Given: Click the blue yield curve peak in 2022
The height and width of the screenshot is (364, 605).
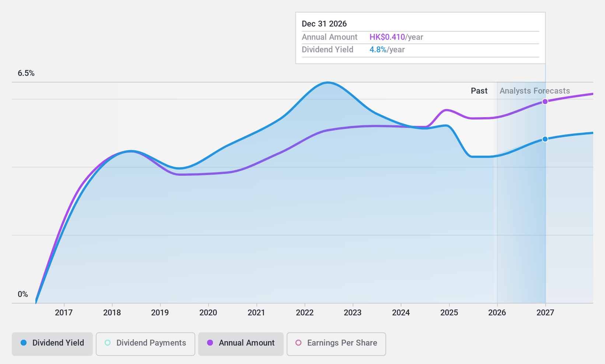Looking at the screenshot, I should click(327, 83).
